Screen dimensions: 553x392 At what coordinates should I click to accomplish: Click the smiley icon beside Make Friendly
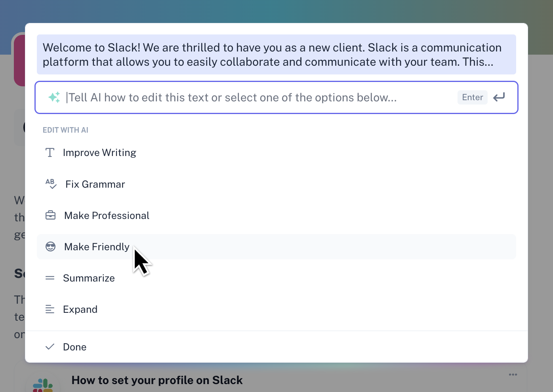coord(51,246)
